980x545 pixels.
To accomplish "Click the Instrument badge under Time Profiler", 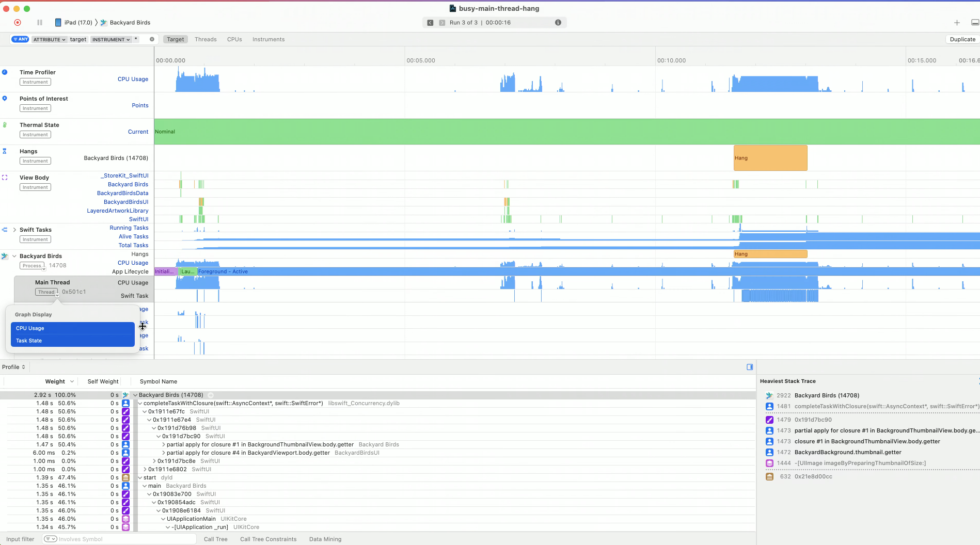I will pos(35,82).
